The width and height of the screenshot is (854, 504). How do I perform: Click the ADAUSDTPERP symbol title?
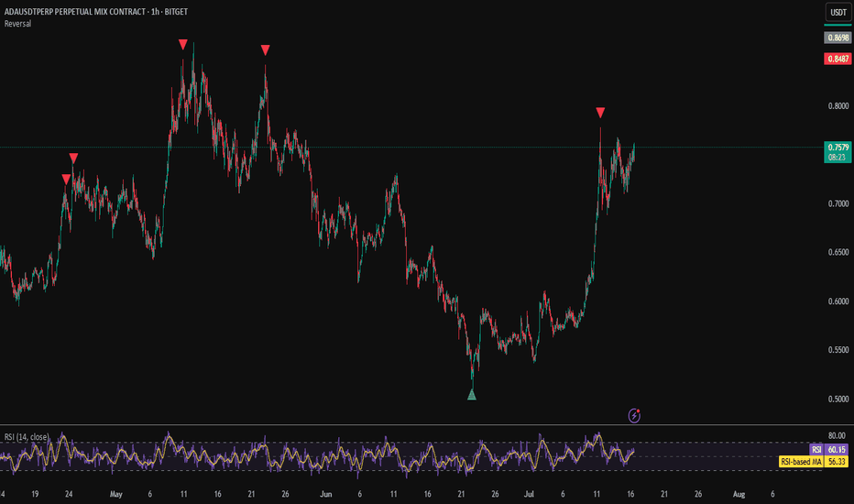pyautogui.click(x=96, y=11)
